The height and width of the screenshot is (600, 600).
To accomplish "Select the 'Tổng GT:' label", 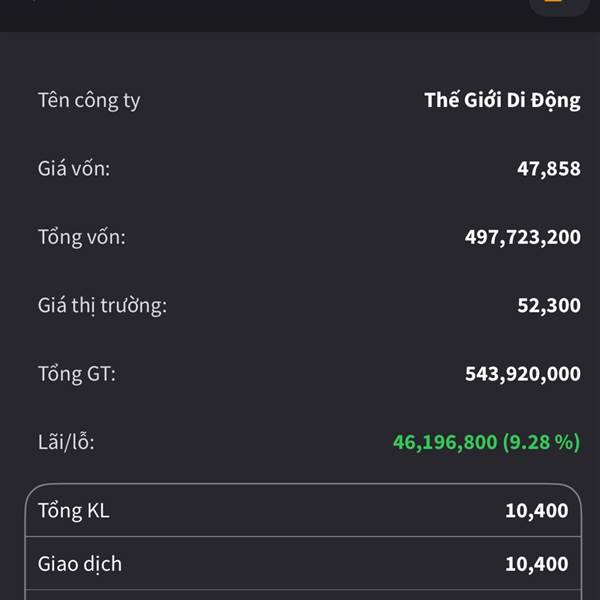I will click(x=77, y=374).
